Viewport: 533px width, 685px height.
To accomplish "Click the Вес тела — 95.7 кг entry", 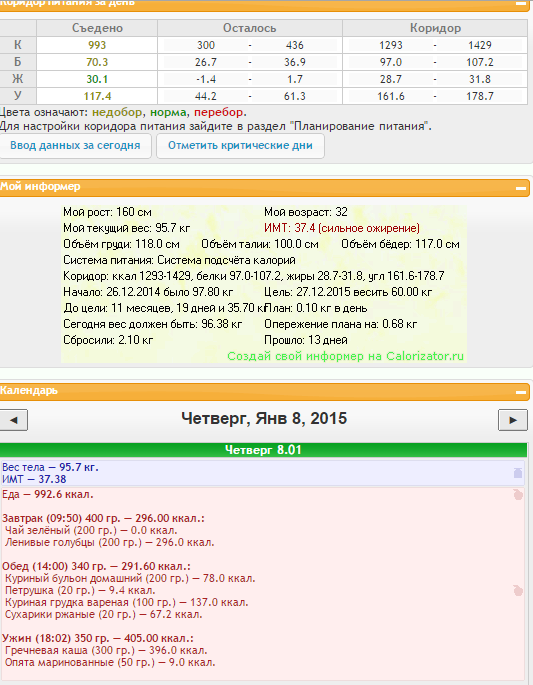I will pyautogui.click(x=50, y=467).
